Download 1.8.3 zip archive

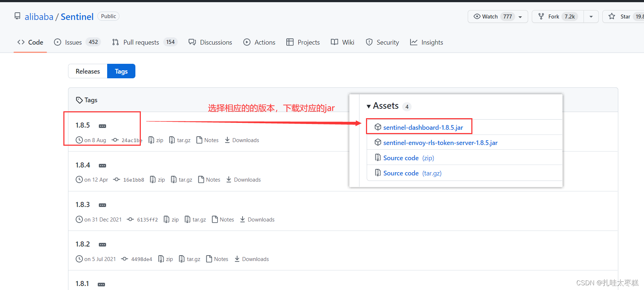point(171,220)
